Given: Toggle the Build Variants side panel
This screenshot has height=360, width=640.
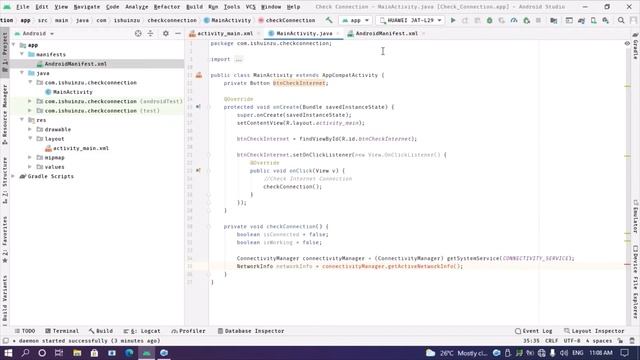Looking at the screenshot, I should [4, 299].
